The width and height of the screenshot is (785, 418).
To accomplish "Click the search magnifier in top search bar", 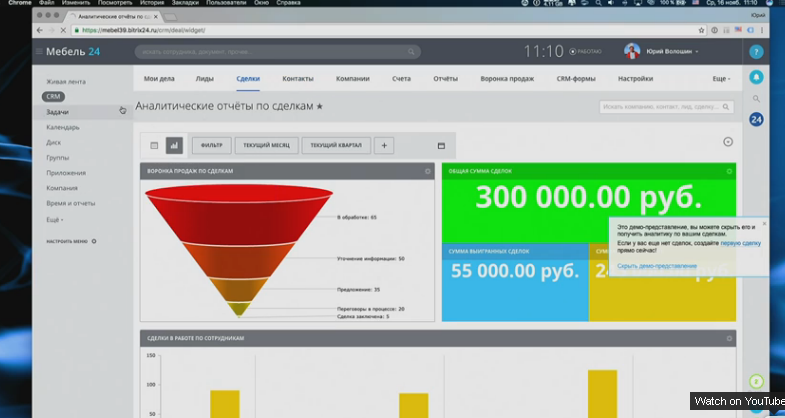I will click(x=411, y=52).
